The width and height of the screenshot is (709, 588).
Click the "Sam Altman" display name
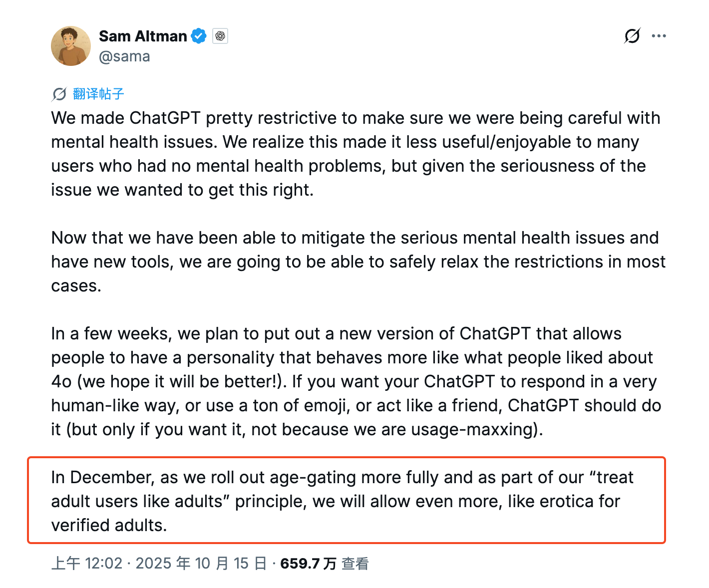143,36
